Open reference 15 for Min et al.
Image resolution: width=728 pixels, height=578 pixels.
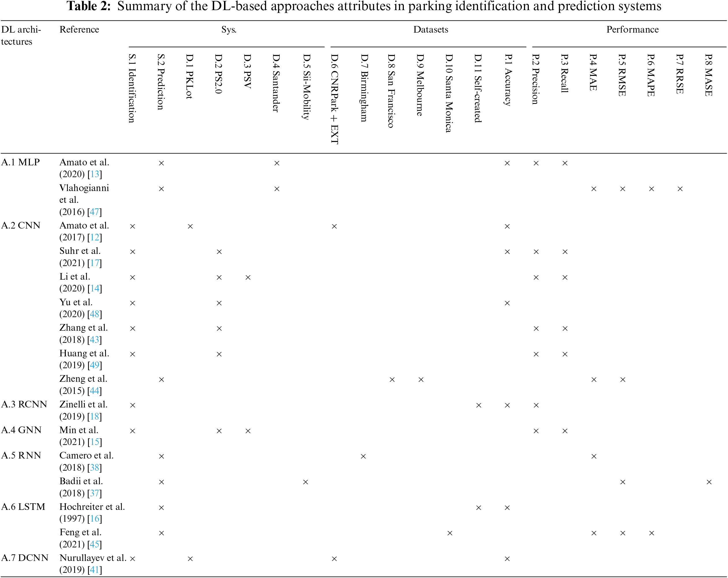pyautogui.click(x=95, y=442)
